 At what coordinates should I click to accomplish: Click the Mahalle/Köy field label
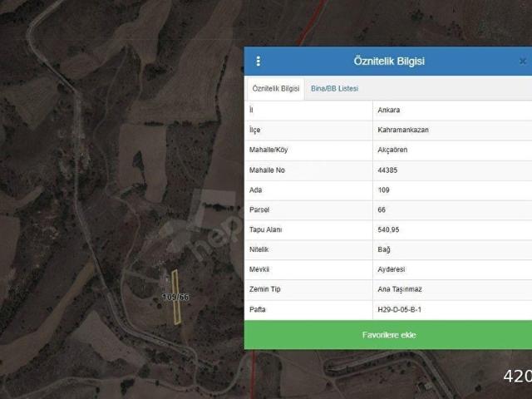point(273,150)
